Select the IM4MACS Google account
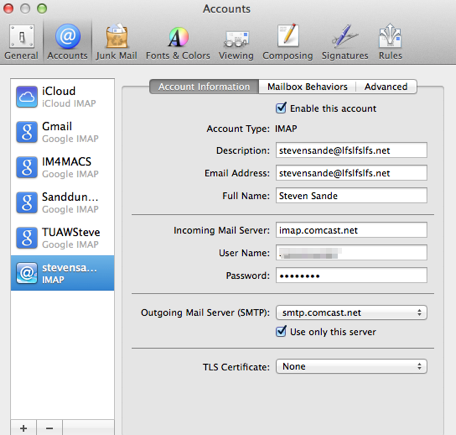The height and width of the screenshot is (435, 456). click(62, 167)
